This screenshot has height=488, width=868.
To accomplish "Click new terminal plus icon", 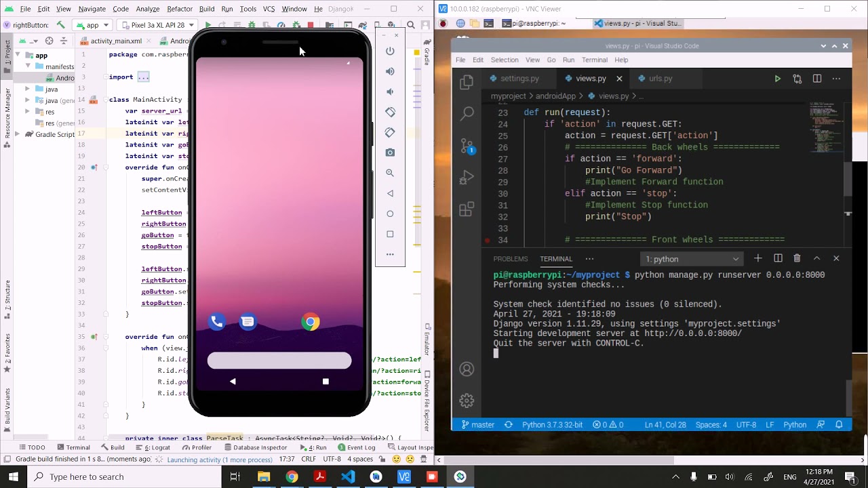I will [758, 258].
